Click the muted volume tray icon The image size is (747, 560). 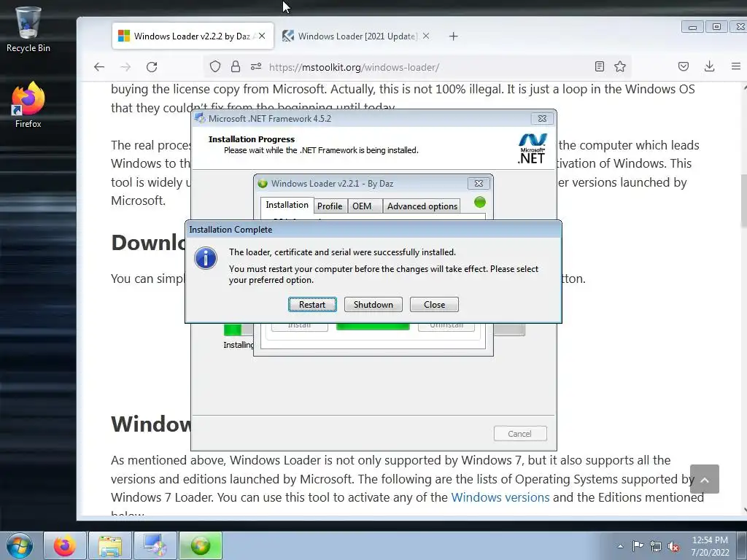673,547
